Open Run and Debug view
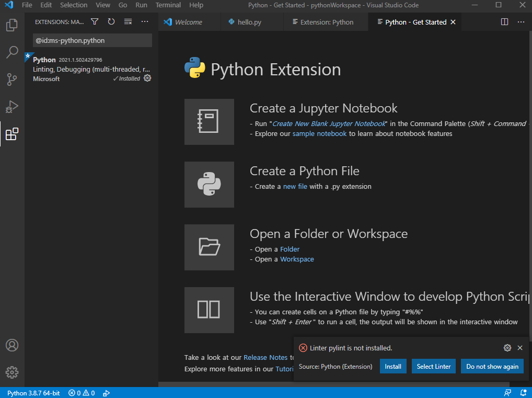This screenshot has height=398, width=532. (12, 107)
